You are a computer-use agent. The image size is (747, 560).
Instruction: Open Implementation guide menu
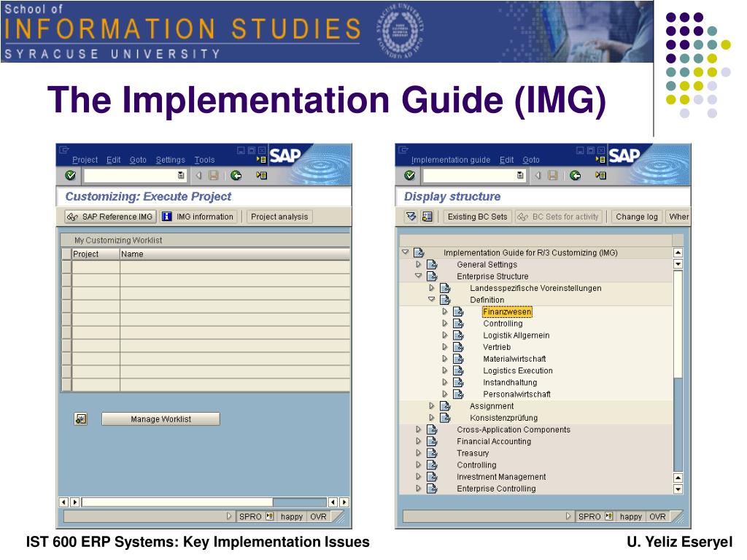451,160
